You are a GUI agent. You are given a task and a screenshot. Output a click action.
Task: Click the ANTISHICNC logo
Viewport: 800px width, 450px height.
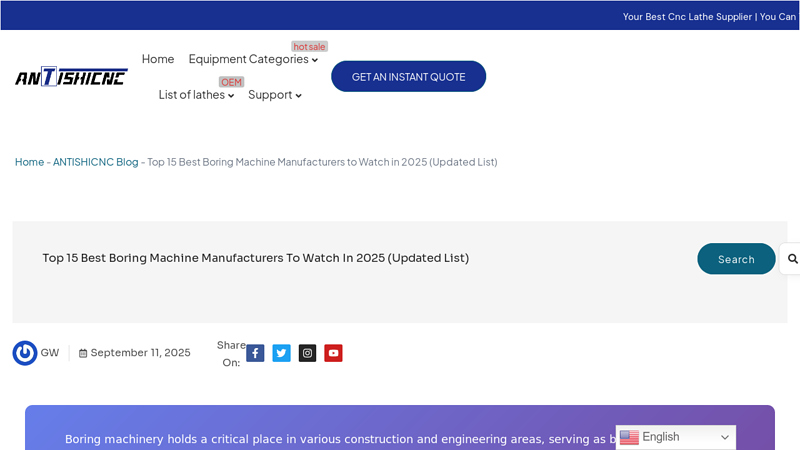tap(71, 77)
